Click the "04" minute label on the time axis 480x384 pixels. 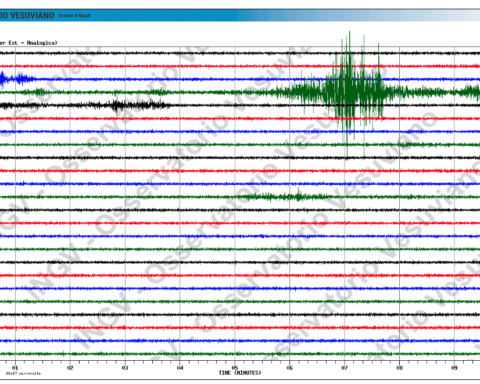coord(180,368)
